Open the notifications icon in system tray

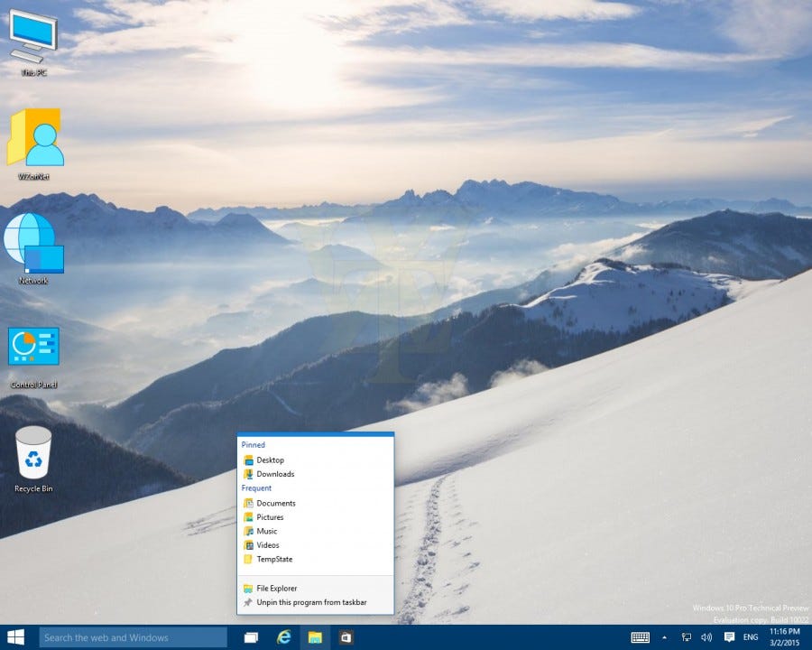pos(729,636)
